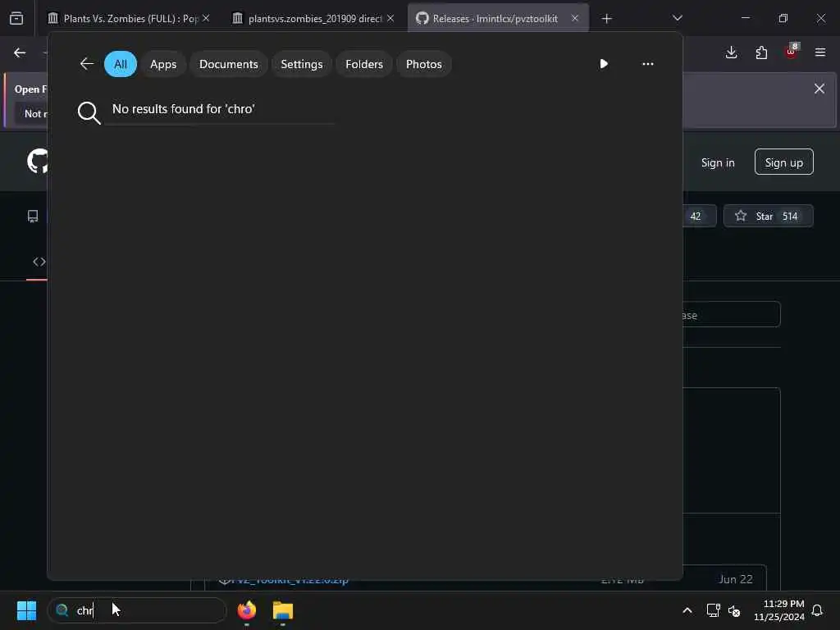The image size is (840, 630).
Task: Restore down the Firefox window
Action: (x=783, y=18)
